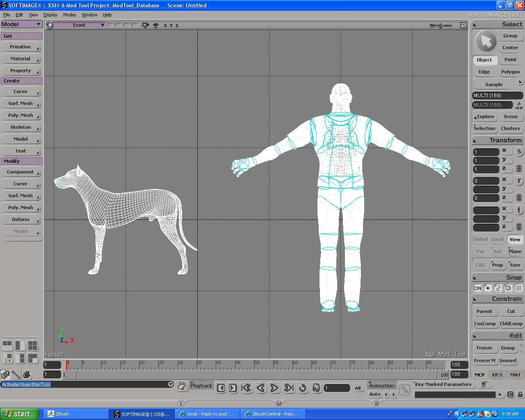Click the loop playback icon
This screenshot has height=420, width=525.
(303, 388)
